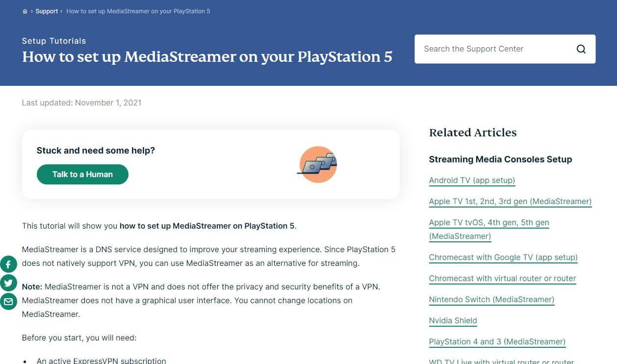
Task: Click the 'Related Articles' heading
Action: (x=473, y=132)
